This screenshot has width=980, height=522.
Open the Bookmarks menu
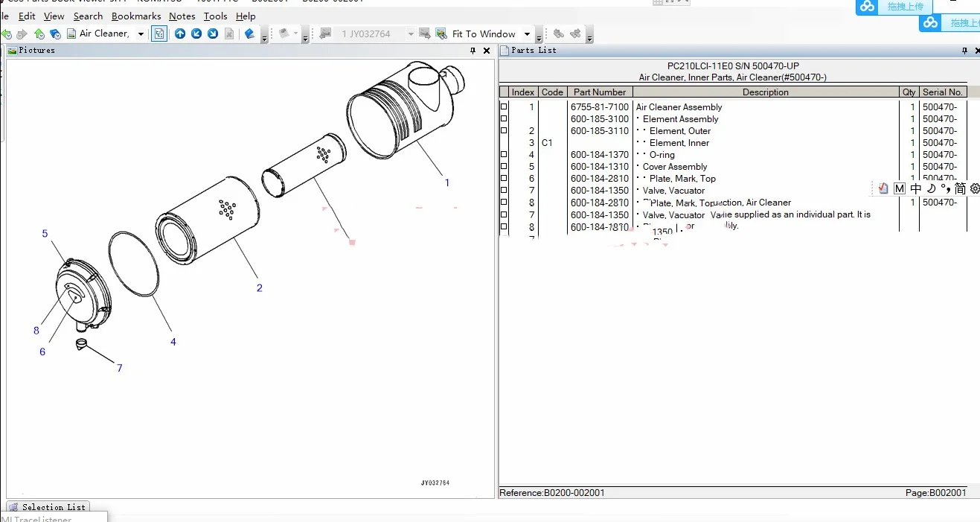pos(136,16)
